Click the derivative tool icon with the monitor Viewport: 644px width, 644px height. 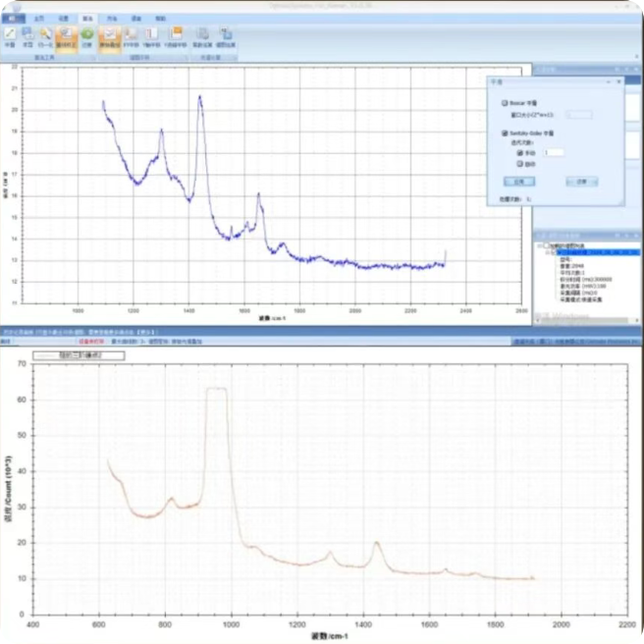click(27, 37)
